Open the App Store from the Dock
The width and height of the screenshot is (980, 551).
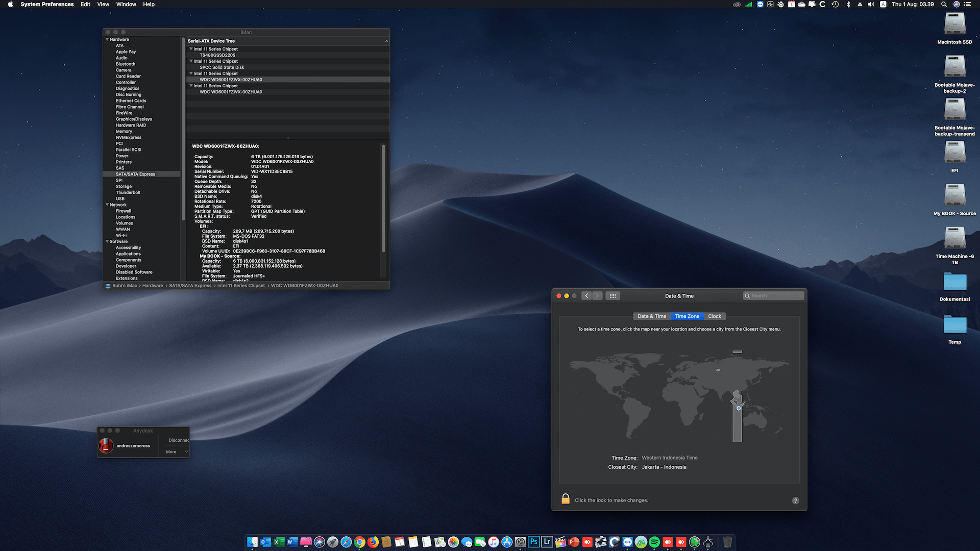(x=507, y=542)
